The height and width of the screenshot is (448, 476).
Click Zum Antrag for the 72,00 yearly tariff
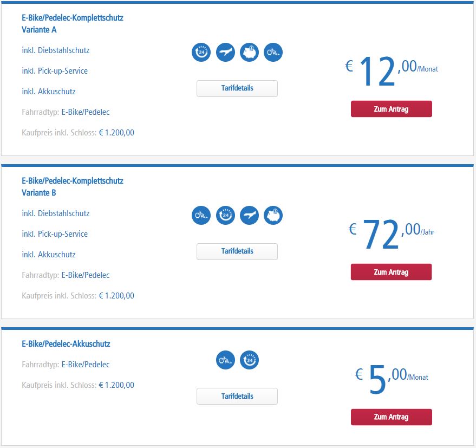(x=392, y=272)
